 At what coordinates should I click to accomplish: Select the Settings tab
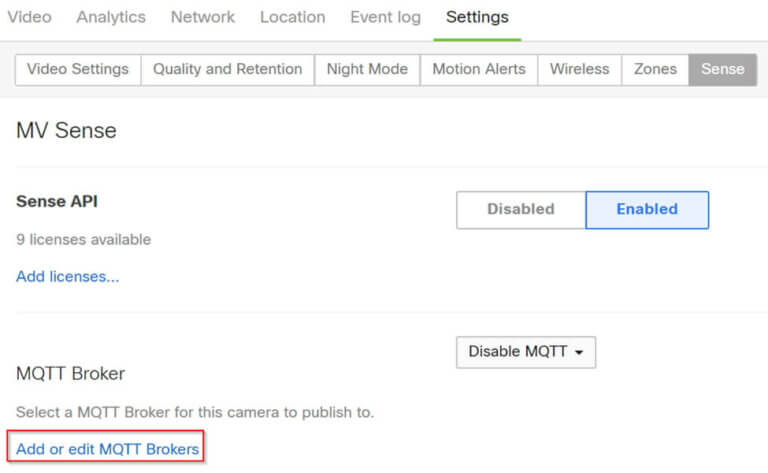point(477,17)
